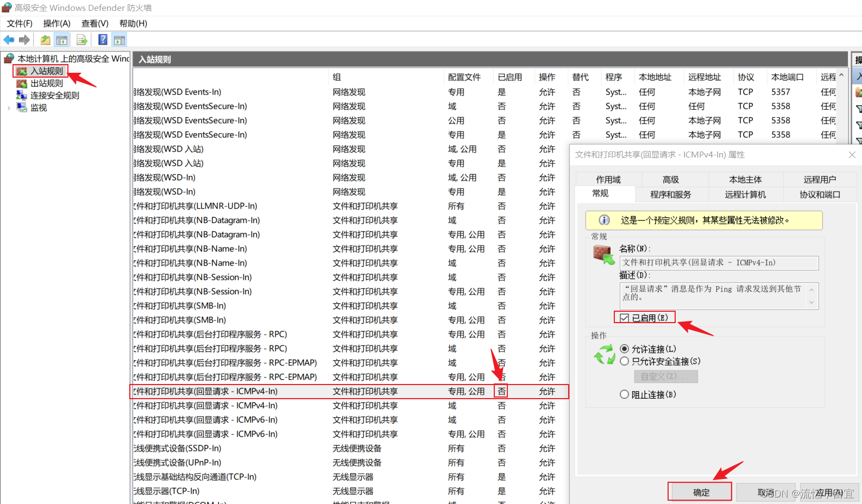
Task: Click the blue Back arrow toolbar icon
Action: click(9, 40)
